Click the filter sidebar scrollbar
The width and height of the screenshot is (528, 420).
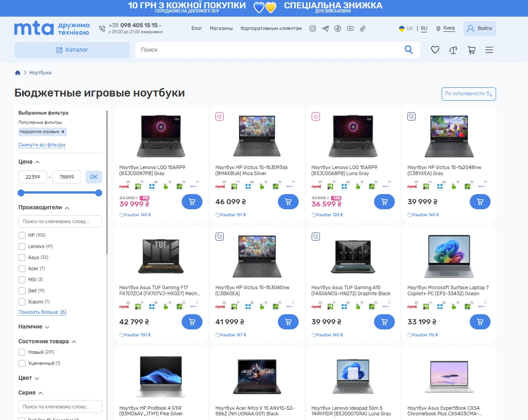[107, 182]
